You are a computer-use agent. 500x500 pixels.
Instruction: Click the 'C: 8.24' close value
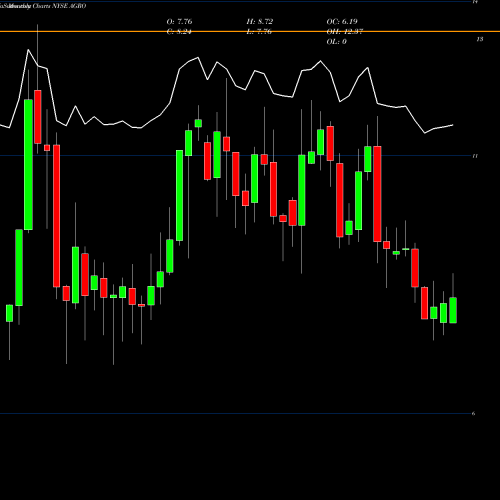point(179,32)
